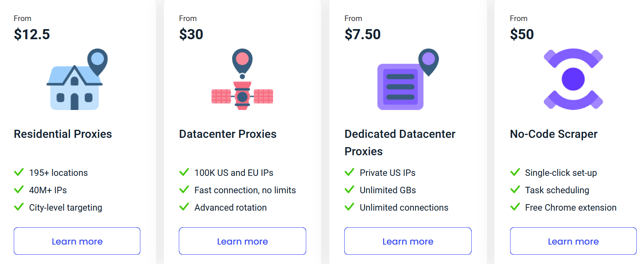Screen dimensions: 644x264
Task: Open Learn more for Residential Proxies
Action: pyautogui.click(x=77, y=241)
